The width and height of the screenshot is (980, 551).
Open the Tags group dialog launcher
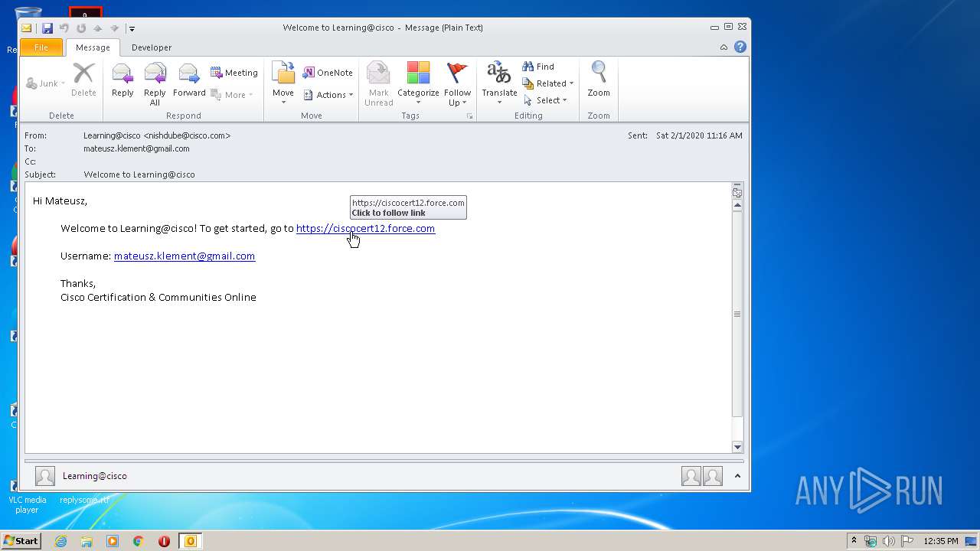point(469,116)
